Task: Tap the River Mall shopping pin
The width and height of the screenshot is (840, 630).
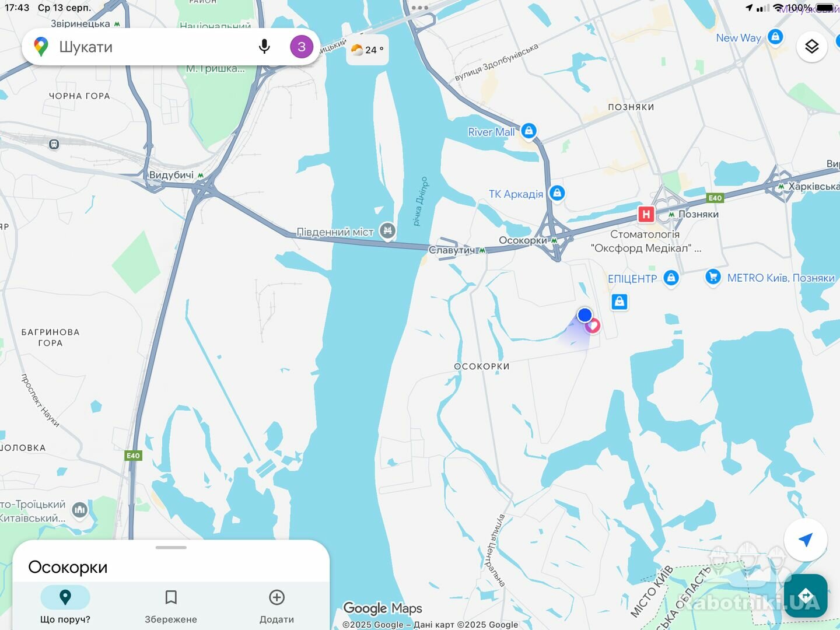Action: click(x=528, y=131)
